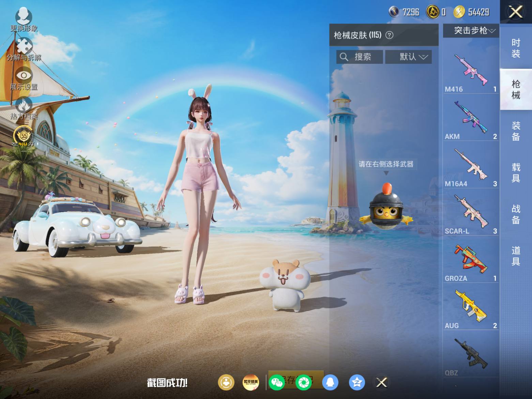This screenshot has height=399, width=532.
Task: Expand the 突击步枪 weapon type dropdown
Action: tap(471, 31)
